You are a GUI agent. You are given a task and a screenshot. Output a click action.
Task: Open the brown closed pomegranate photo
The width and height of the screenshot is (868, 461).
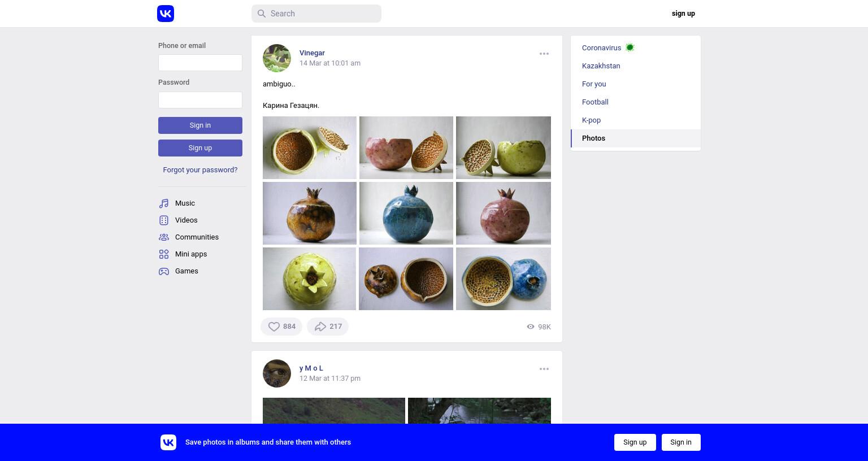310,213
